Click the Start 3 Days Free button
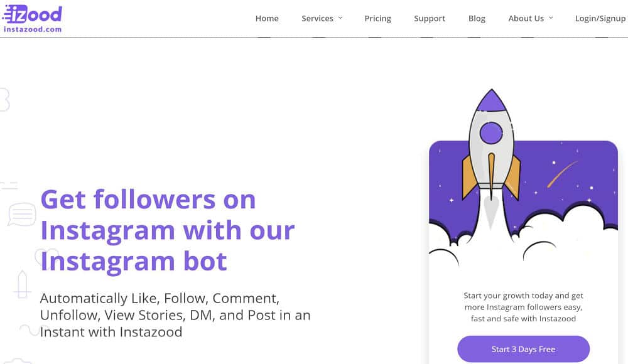628x364 pixels. 523,349
